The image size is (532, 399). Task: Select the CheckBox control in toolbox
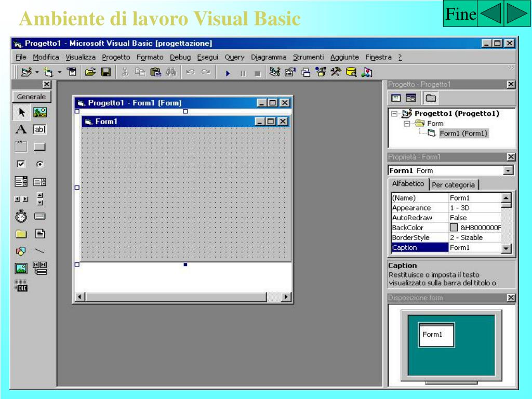(21, 164)
